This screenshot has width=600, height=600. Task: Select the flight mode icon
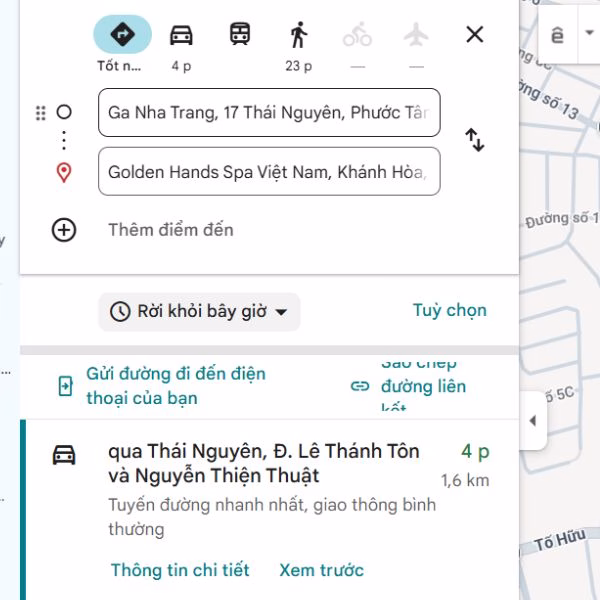coord(416,34)
